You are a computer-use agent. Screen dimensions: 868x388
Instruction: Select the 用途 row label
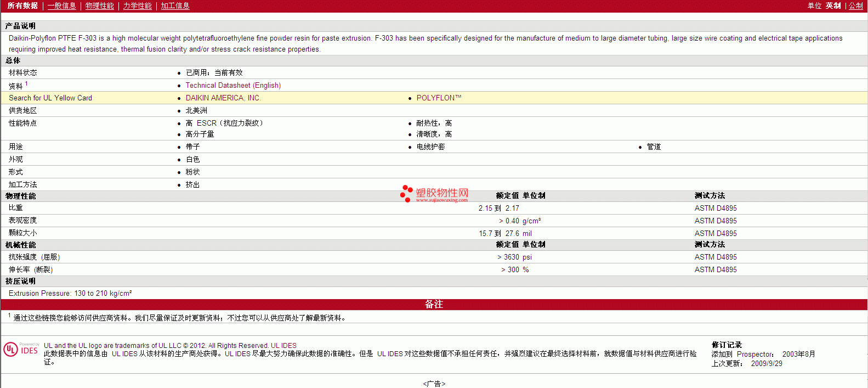(15, 147)
